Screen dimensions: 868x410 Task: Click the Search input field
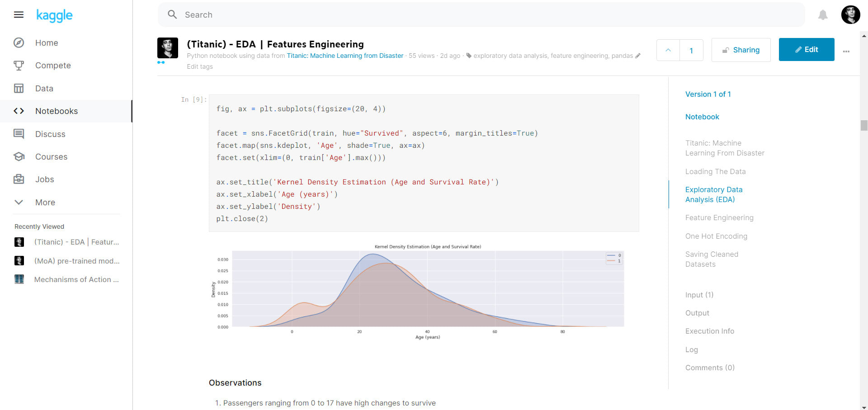click(481, 15)
